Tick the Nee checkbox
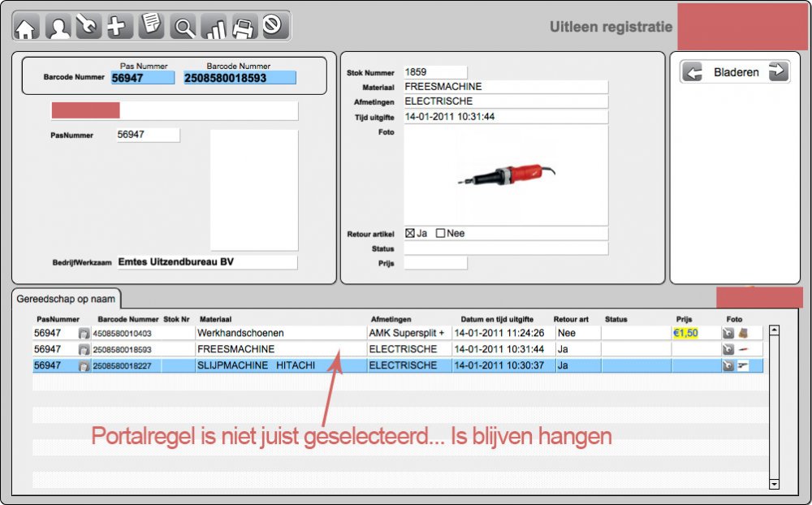812x505 pixels. pos(440,233)
